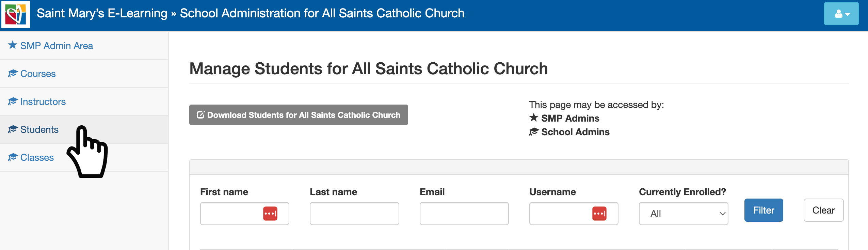Viewport: 868px width, 250px height.
Task: Open the user account dropdown menu
Action: (841, 14)
